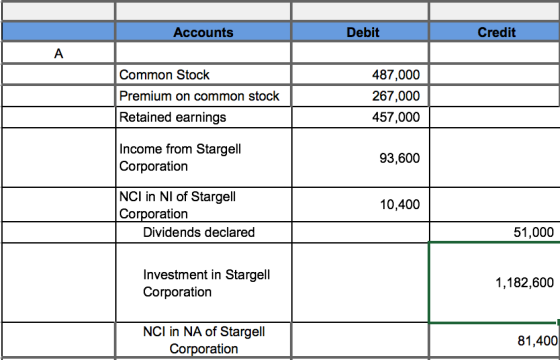Select the Dividends declared cell

pos(203,232)
